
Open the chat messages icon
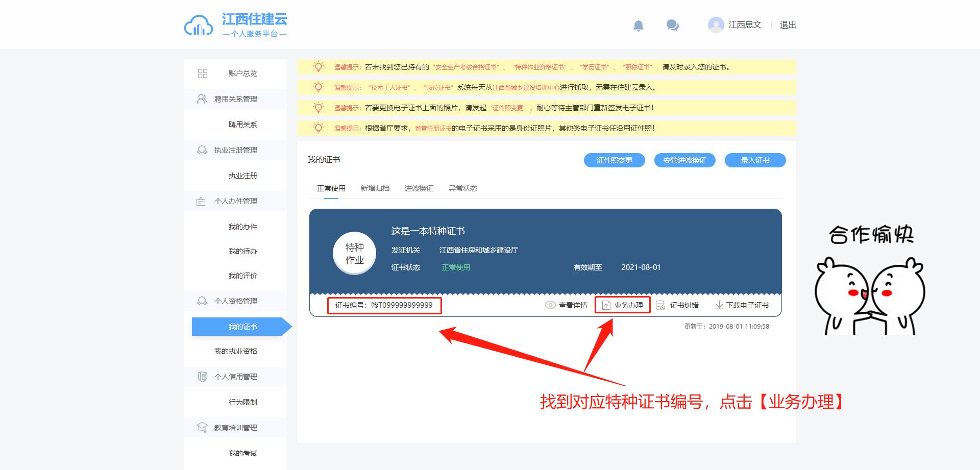click(x=672, y=26)
